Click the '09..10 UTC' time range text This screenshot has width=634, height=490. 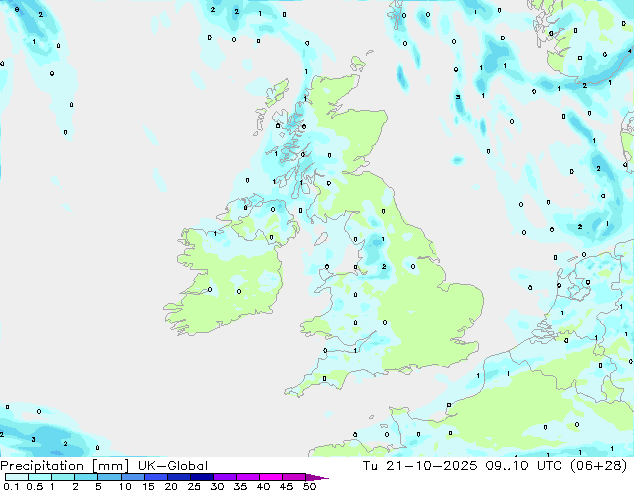point(524,466)
